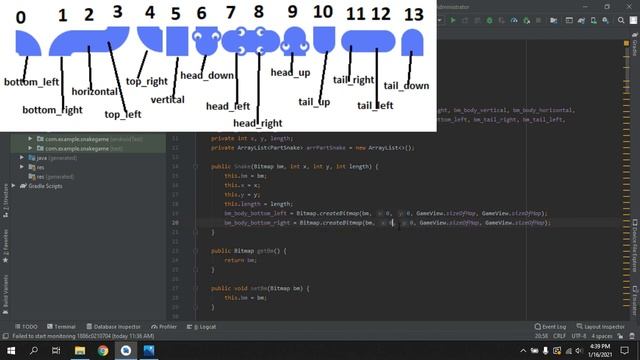Expand com.example.snakegame (test) package
This screenshot has width=640, height=360.
click(30, 148)
